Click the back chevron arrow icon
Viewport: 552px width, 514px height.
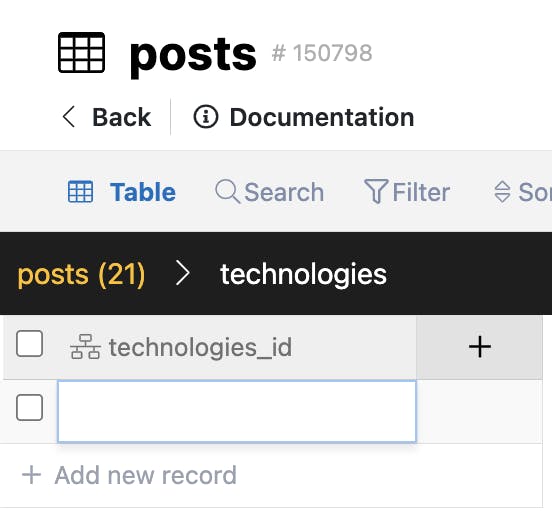tap(68, 117)
